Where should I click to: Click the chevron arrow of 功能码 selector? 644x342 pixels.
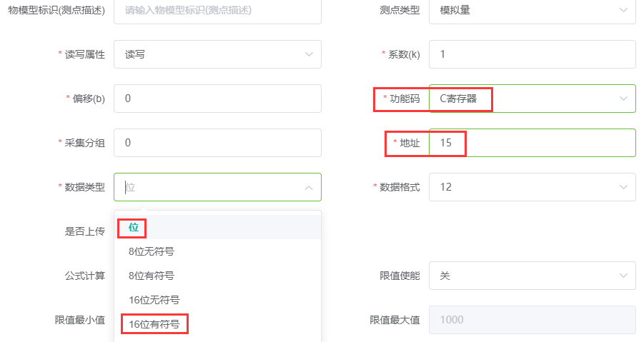[x=623, y=99]
